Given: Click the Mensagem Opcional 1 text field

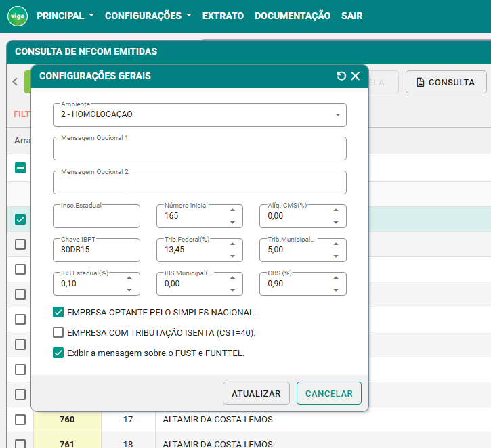Looking at the screenshot, I should click(200, 150).
